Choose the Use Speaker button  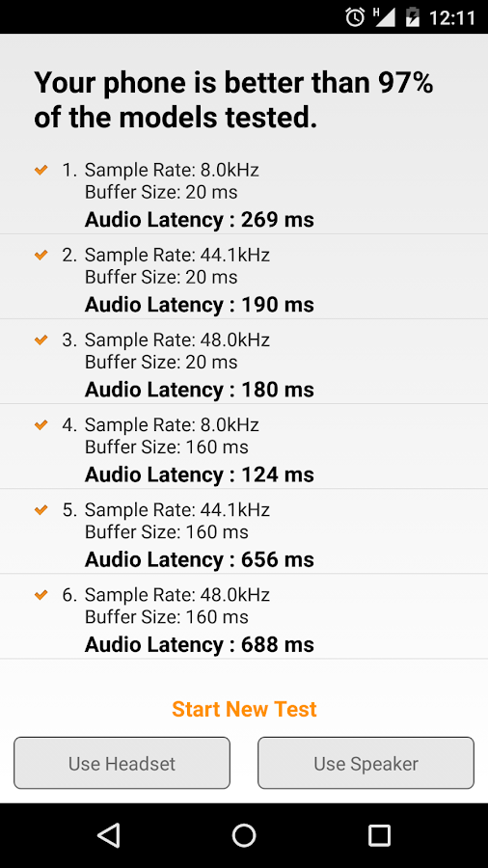pyautogui.click(x=366, y=763)
